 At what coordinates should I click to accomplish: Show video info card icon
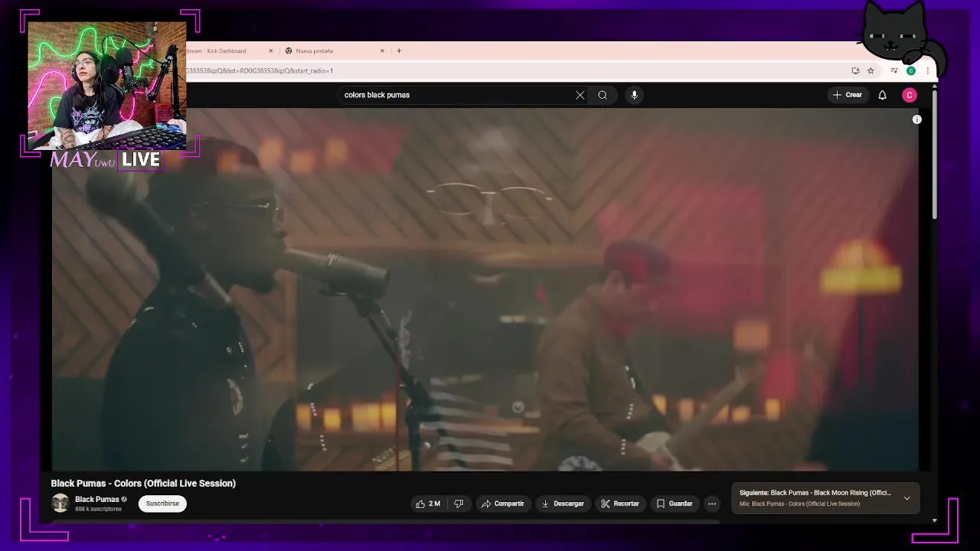[916, 119]
